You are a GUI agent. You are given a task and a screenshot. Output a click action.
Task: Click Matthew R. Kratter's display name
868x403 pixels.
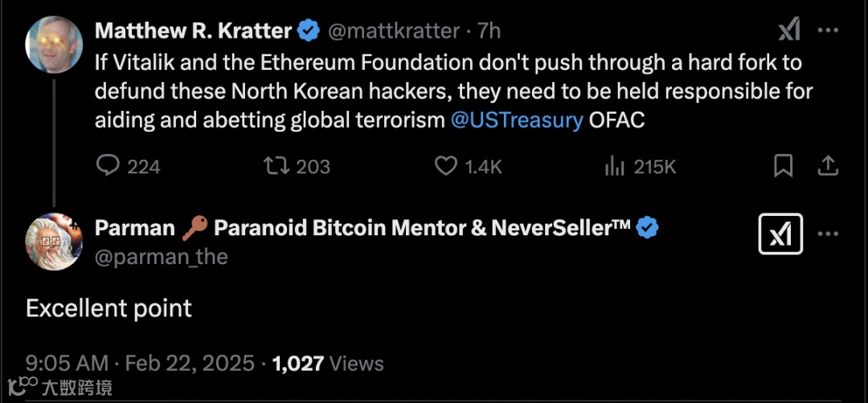(x=193, y=31)
